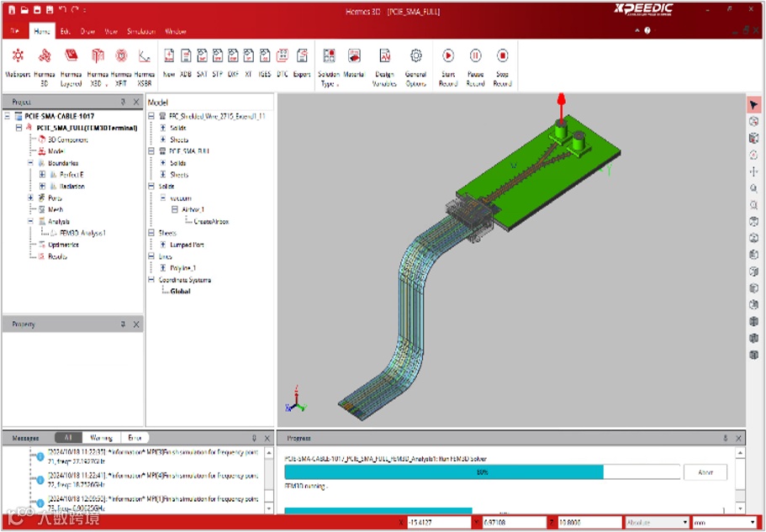The image size is (766, 532).
Task: Create a New project from ribbon
Action: [169, 63]
